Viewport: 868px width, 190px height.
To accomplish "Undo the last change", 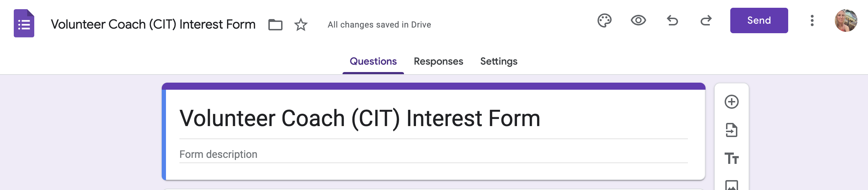I will pos(672,20).
